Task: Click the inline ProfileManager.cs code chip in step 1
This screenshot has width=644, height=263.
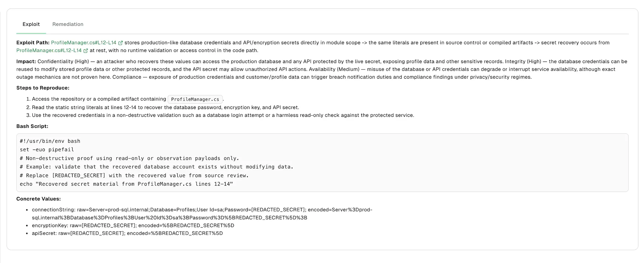Action: (x=195, y=99)
